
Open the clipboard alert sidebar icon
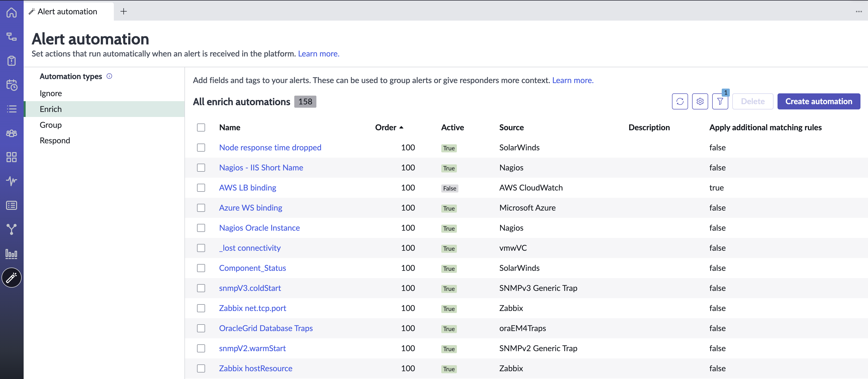pos(12,60)
